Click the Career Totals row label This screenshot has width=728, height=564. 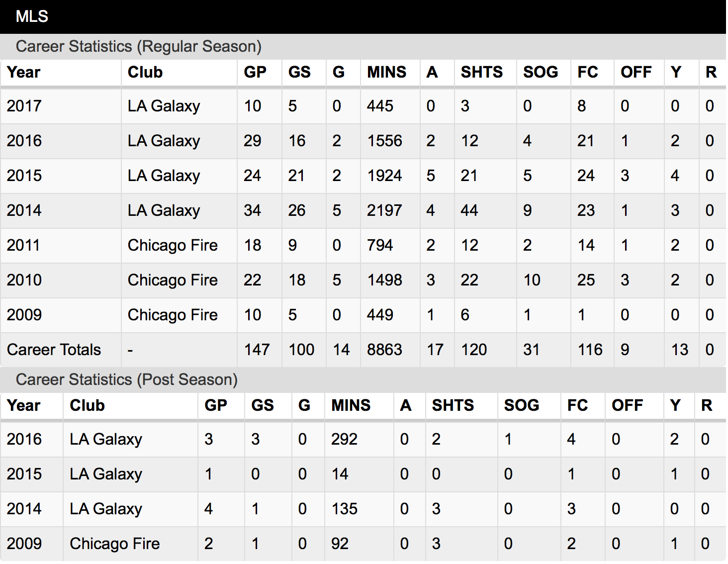[x=54, y=350]
